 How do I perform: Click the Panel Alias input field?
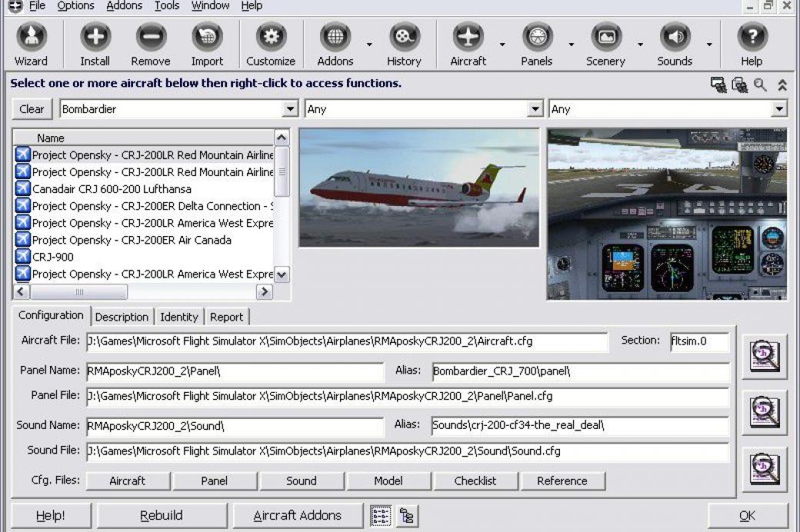coord(581,371)
